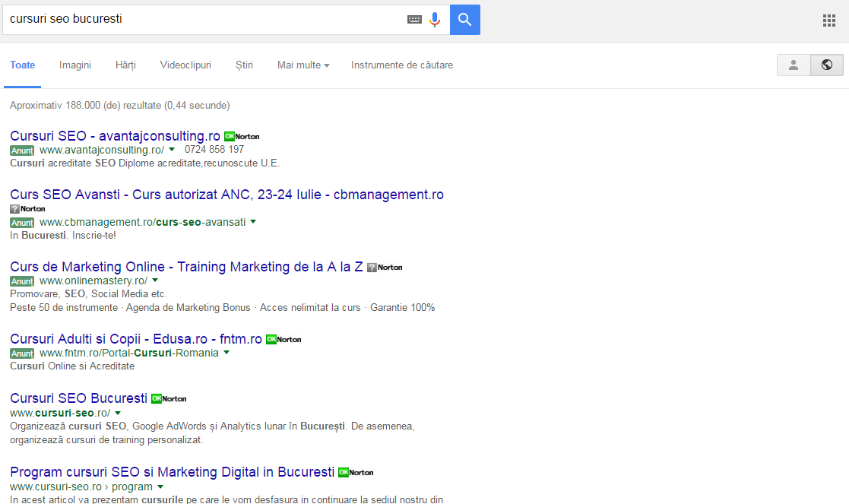Image resolution: width=849 pixels, height=504 pixels.
Task: Click Norton question badge beside Curs de Marketing Online
Action: click(385, 268)
